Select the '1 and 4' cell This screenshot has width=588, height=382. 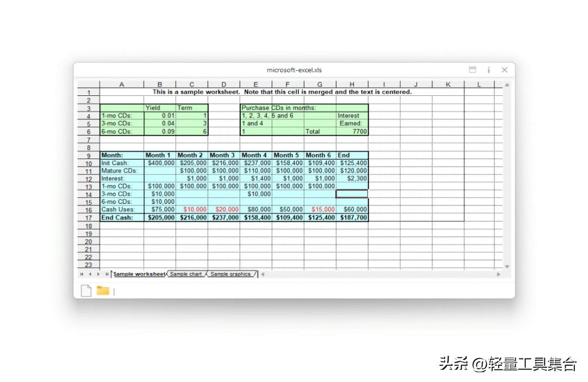pyautogui.click(x=256, y=124)
